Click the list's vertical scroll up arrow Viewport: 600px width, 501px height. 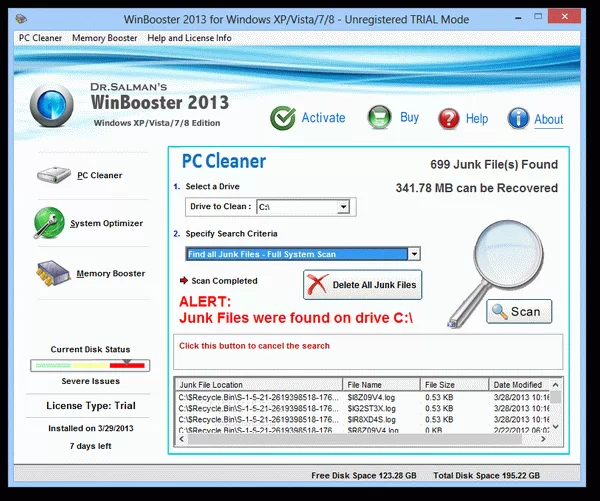point(556,385)
